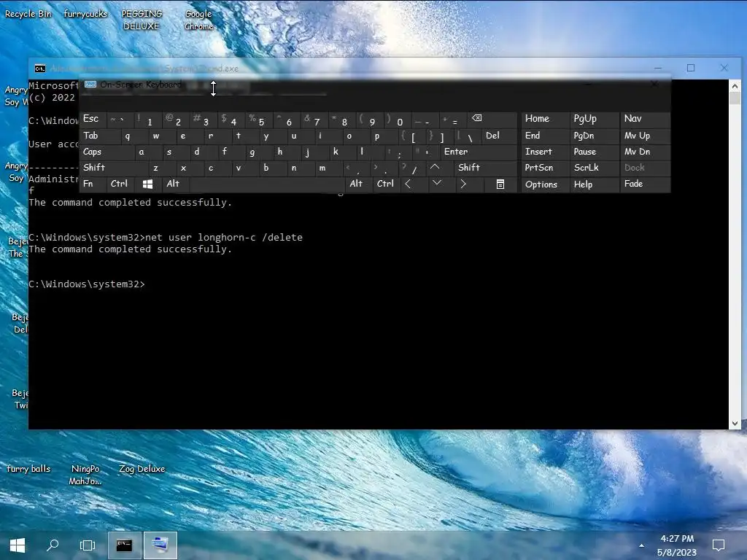The image size is (747, 560).
Task: Open the furrycucks desktop shortcut
Action: coord(85,14)
